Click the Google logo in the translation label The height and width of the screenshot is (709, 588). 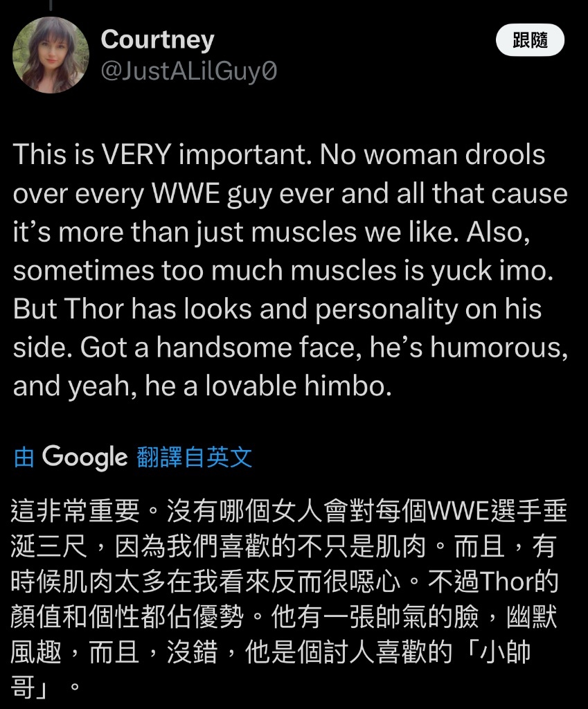tap(85, 458)
